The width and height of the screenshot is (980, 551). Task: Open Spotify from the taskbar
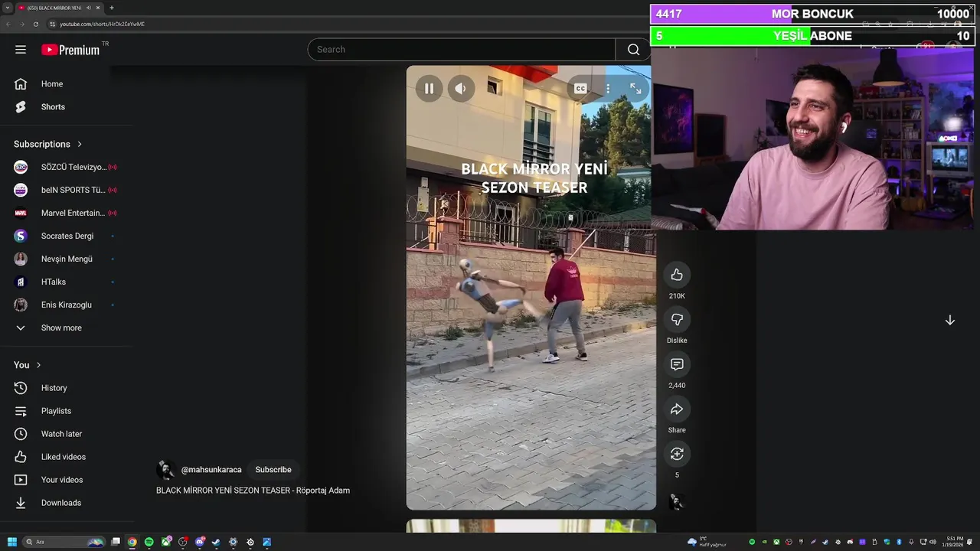(149, 542)
